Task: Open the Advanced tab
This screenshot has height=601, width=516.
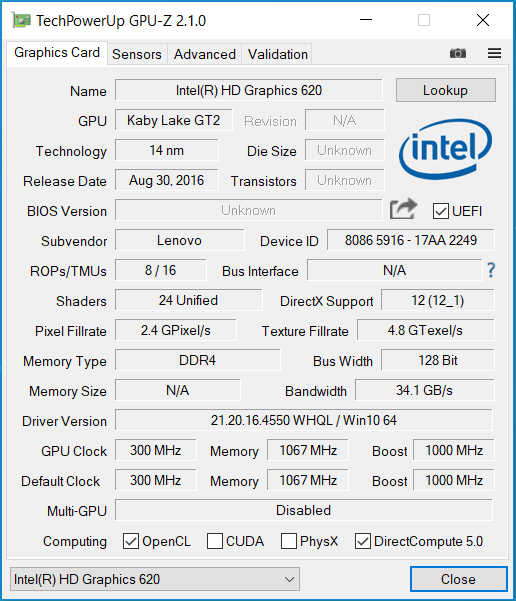Action: pyautogui.click(x=205, y=54)
